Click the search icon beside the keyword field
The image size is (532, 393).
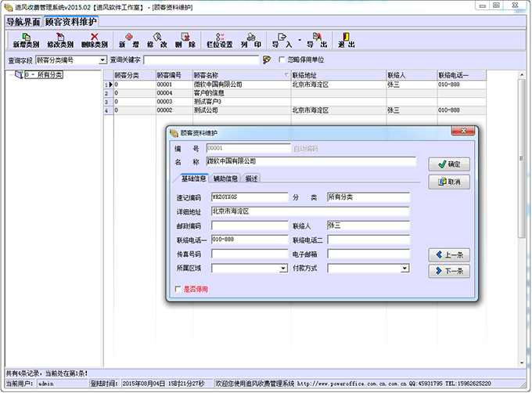point(267,59)
